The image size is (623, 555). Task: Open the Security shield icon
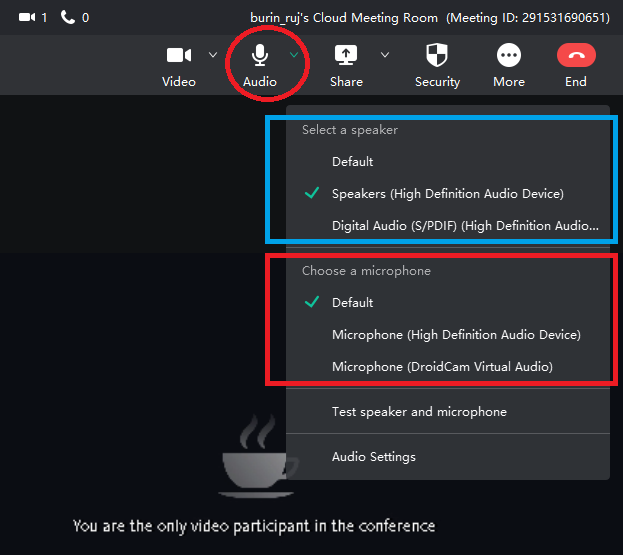pos(437,56)
